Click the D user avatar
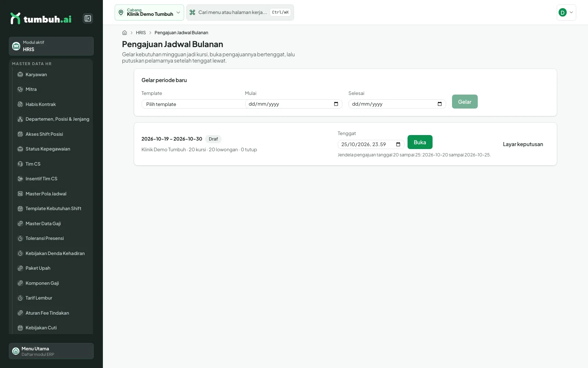588x368 pixels. [562, 13]
